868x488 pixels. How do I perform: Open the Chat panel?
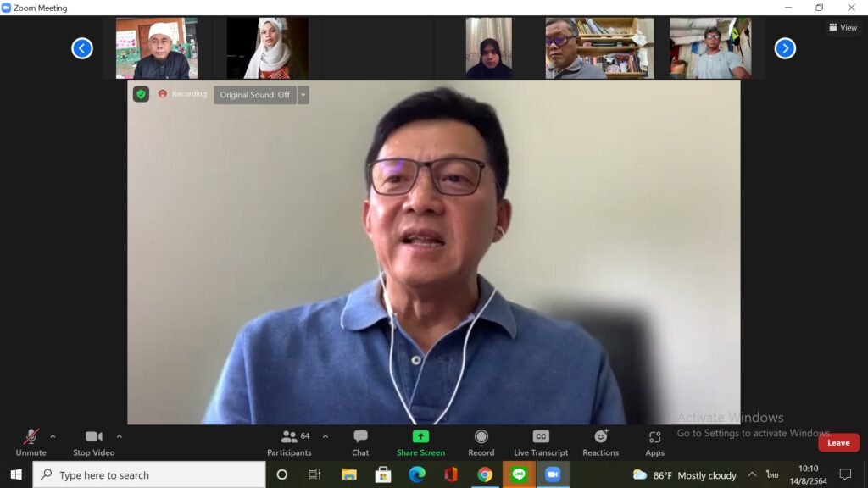pyautogui.click(x=360, y=442)
